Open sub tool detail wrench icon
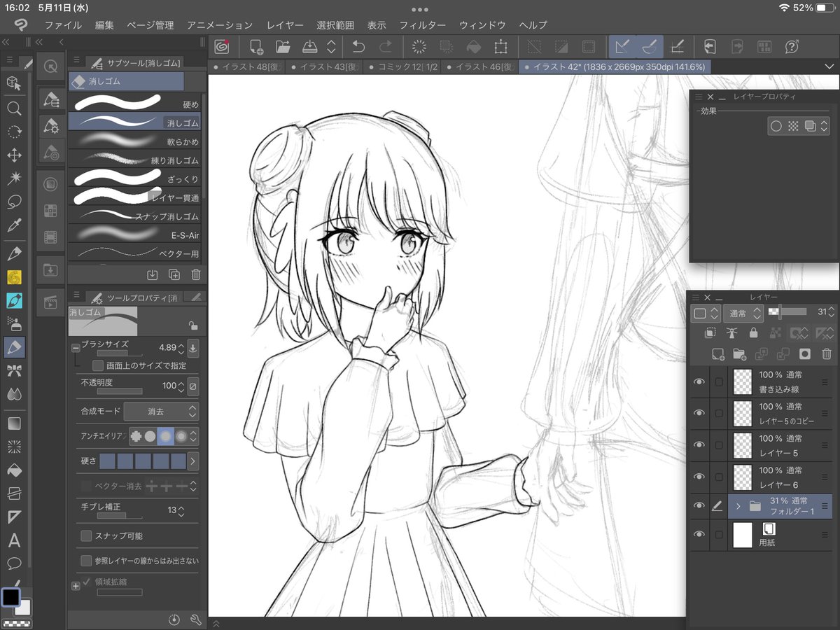The height and width of the screenshot is (630, 840). click(x=196, y=619)
